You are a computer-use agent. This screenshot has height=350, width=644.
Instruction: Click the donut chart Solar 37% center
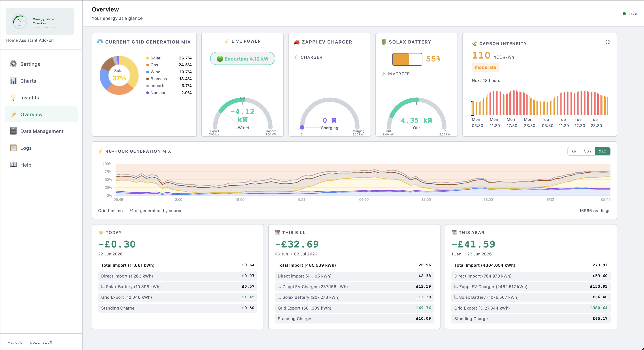tap(119, 75)
